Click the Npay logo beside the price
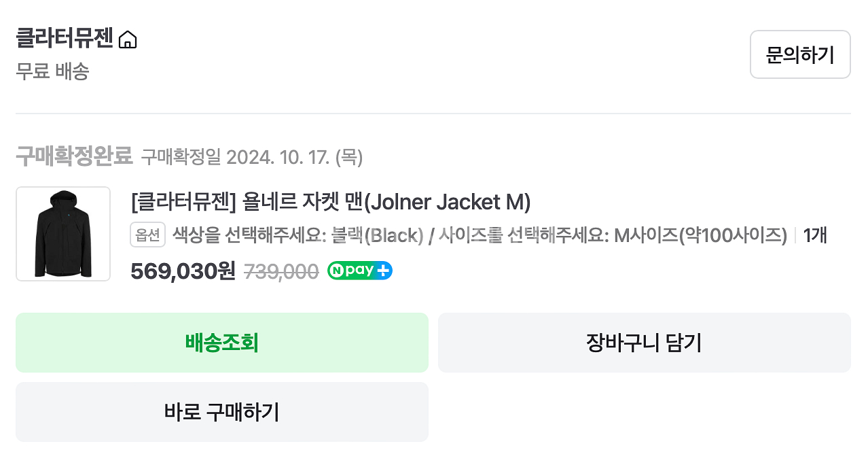The width and height of the screenshot is (868, 465). pyautogui.click(x=359, y=271)
